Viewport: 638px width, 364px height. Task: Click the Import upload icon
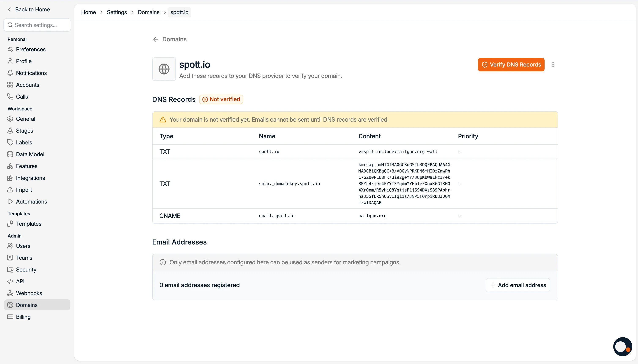click(10, 190)
